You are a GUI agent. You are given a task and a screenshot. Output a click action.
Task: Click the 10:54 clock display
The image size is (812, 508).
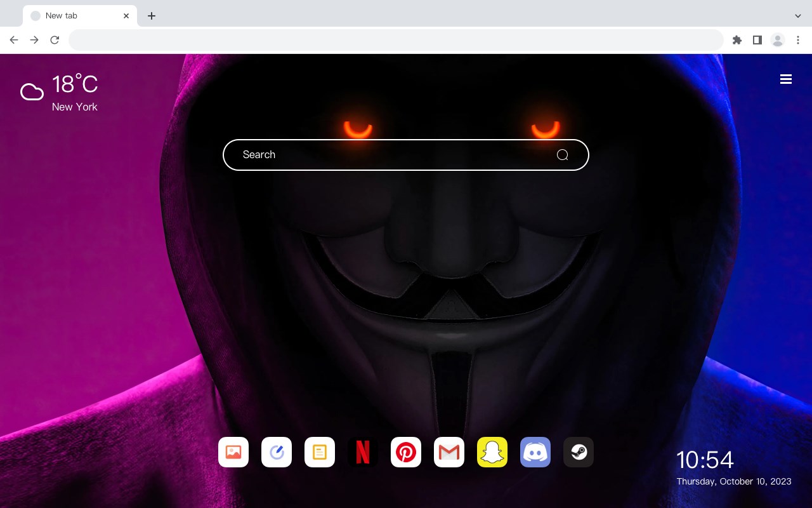point(705,460)
